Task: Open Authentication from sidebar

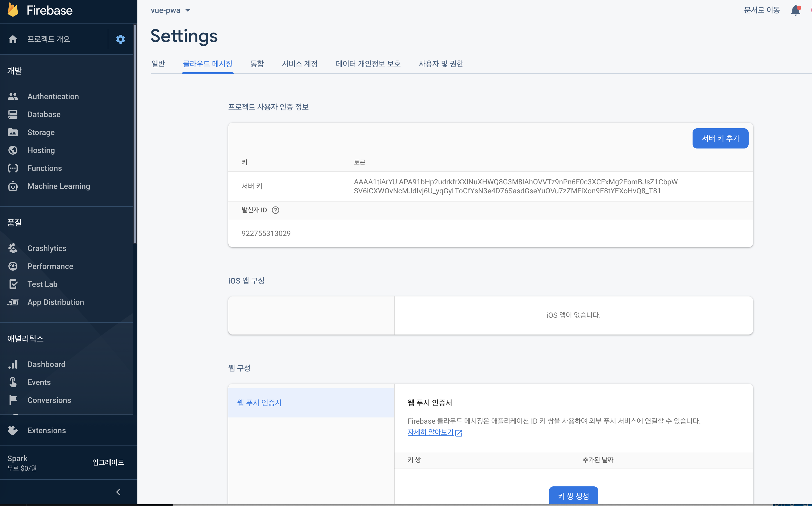Action: coord(53,96)
